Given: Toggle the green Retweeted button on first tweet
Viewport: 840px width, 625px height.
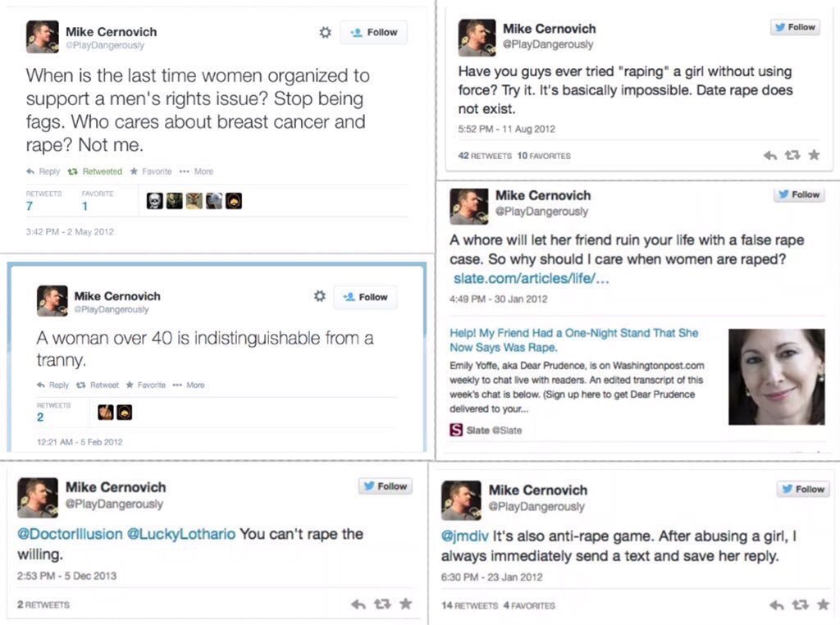Looking at the screenshot, I should coord(95,171).
